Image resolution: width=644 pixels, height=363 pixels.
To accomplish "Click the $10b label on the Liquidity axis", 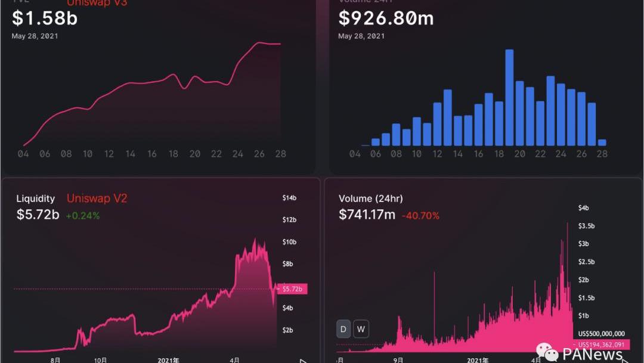I will pos(290,242).
